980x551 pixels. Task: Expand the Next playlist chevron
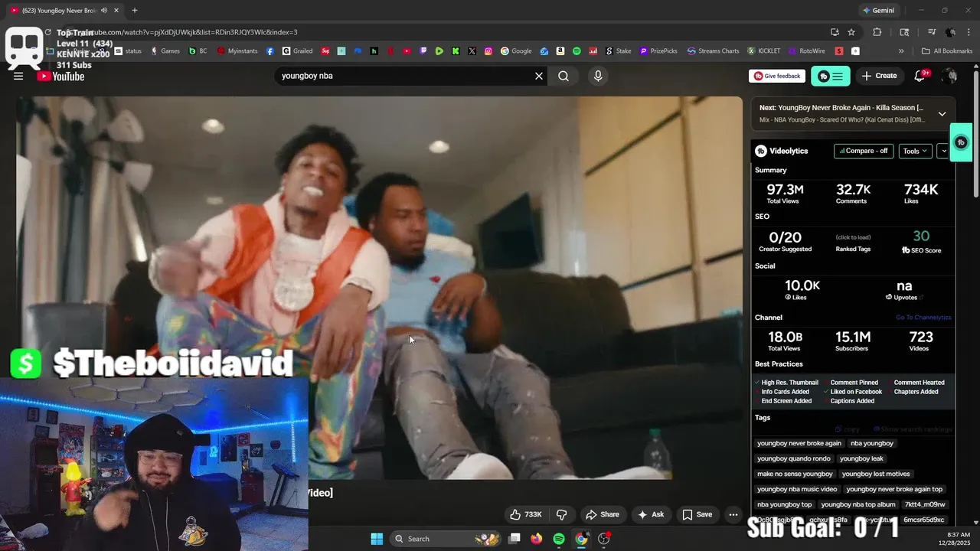942,113
